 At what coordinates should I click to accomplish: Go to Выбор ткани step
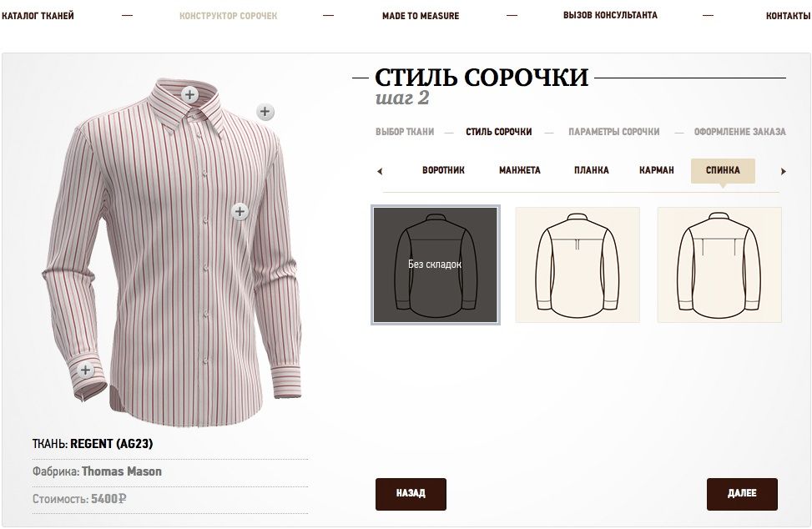[405, 132]
